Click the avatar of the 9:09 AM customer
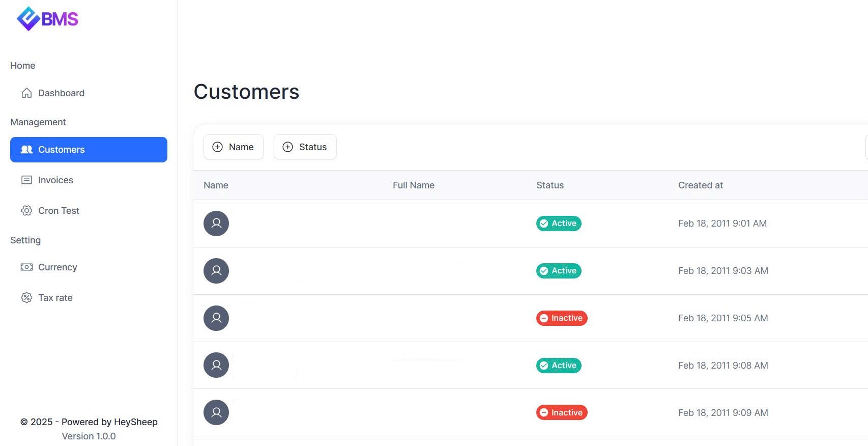Screen dimensions: 868x446 coord(216,412)
